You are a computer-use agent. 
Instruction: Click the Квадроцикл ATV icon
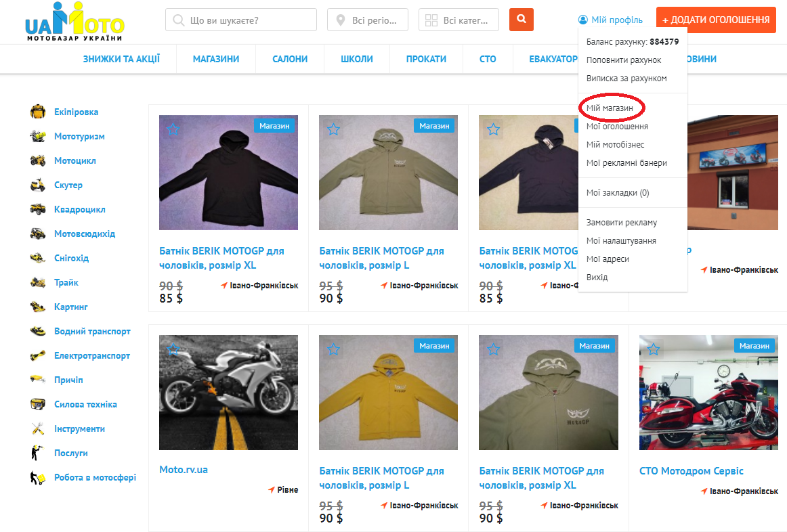tap(38, 209)
